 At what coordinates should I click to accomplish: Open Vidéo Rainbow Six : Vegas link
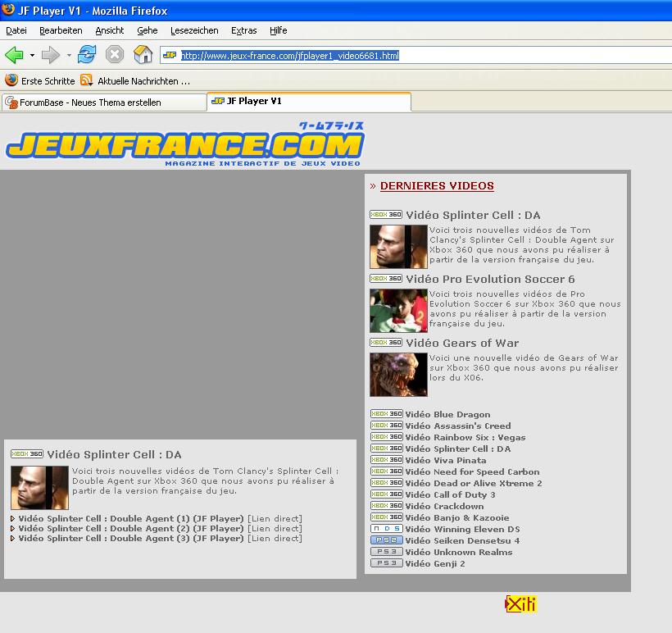pyautogui.click(x=465, y=437)
